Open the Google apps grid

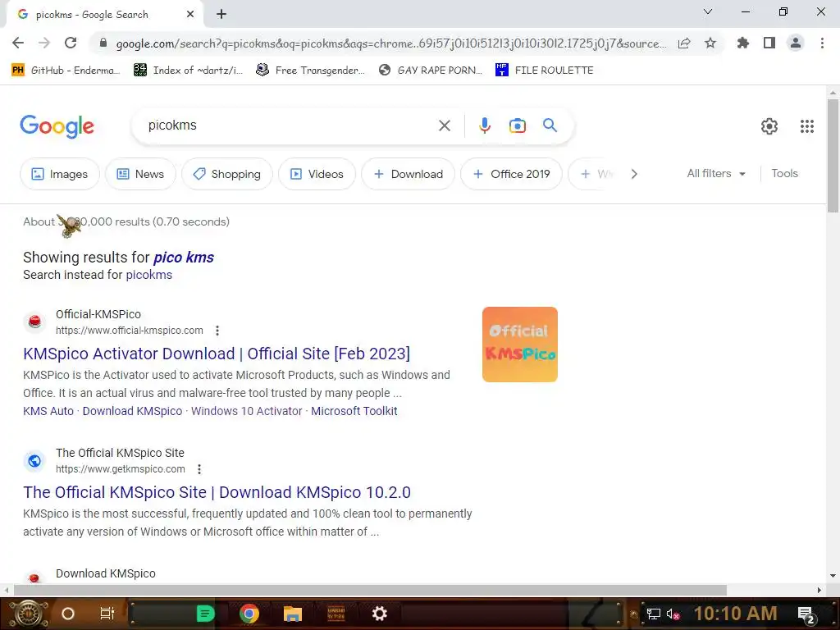click(x=807, y=126)
